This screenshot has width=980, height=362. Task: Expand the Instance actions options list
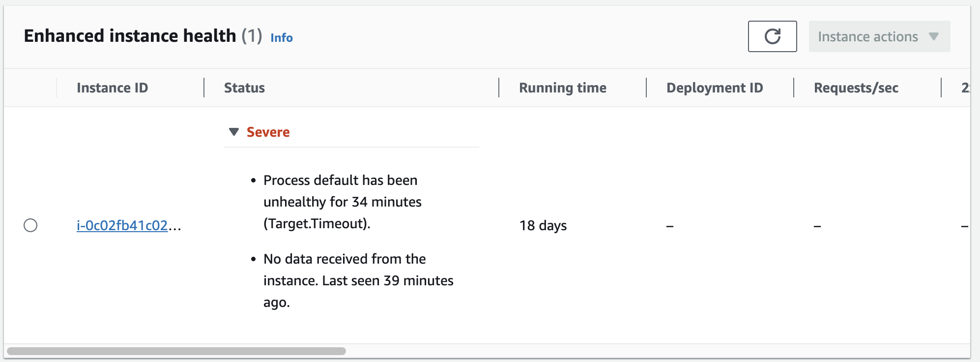(x=879, y=36)
